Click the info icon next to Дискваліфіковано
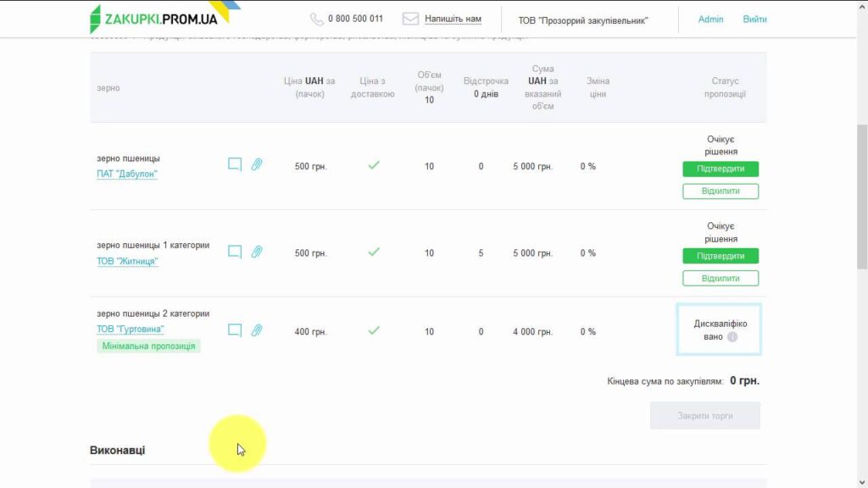 [732, 337]
